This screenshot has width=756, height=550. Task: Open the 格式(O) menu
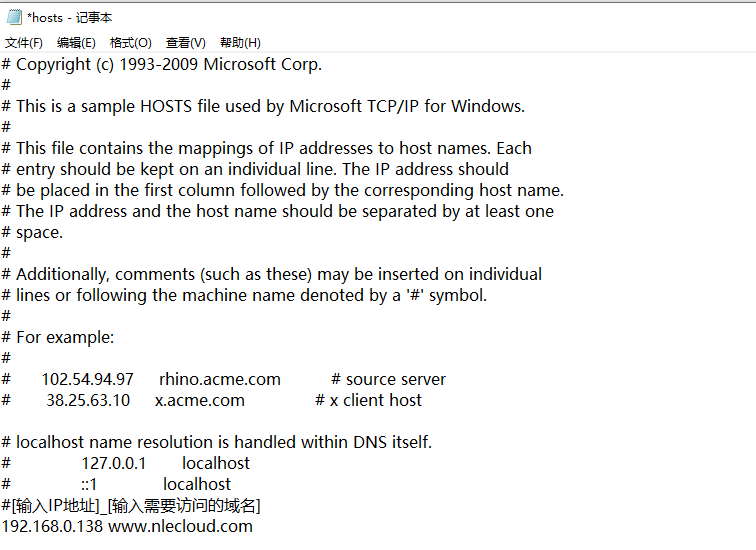pyautogui.click(x=131, y=43)
